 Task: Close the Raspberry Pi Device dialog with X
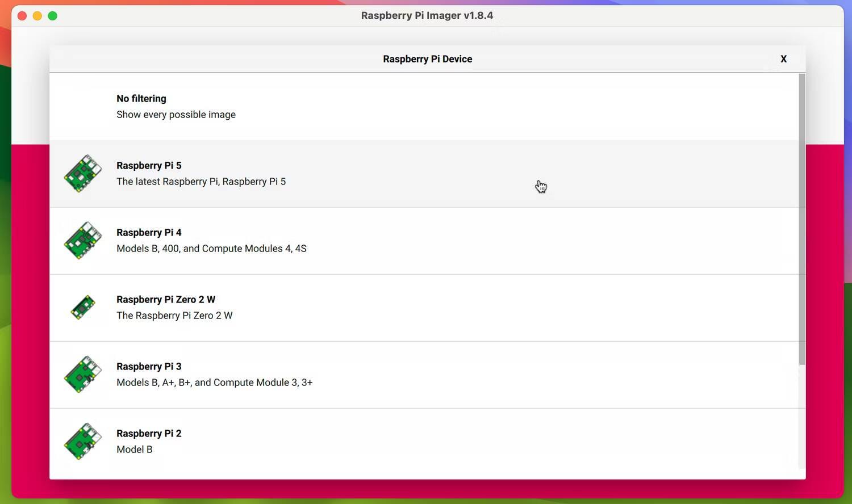783,58
